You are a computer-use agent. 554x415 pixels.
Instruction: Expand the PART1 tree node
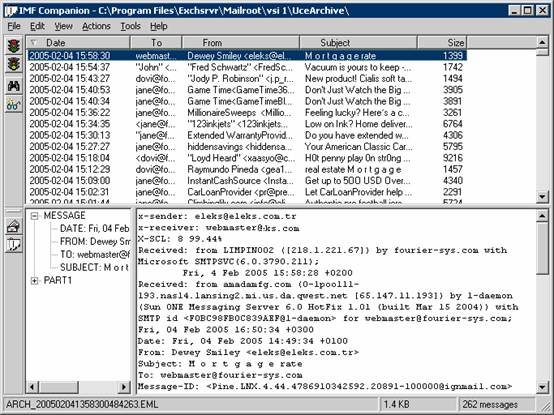34,281
